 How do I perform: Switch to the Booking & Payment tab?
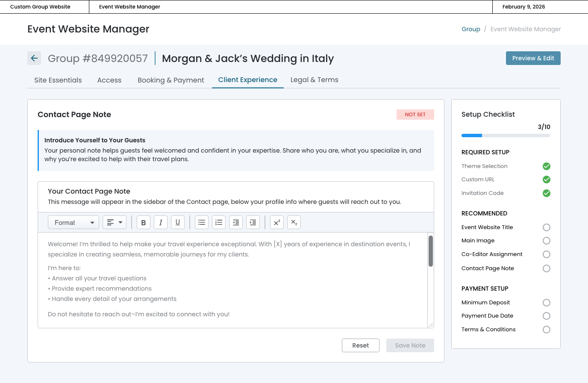point(171,80)
